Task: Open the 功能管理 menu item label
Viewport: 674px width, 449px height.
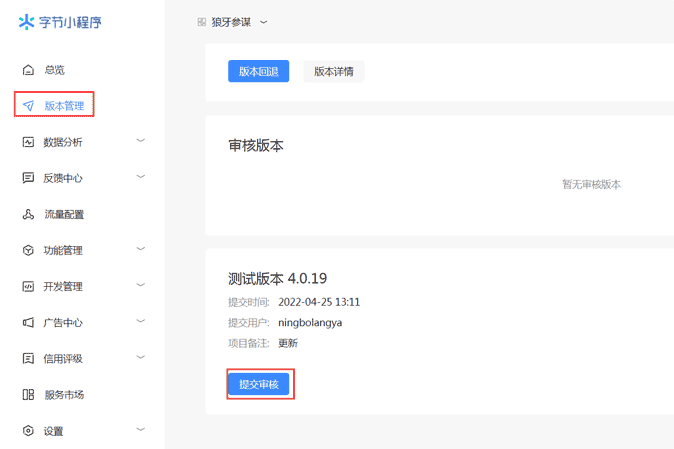Action: [63, 250]
